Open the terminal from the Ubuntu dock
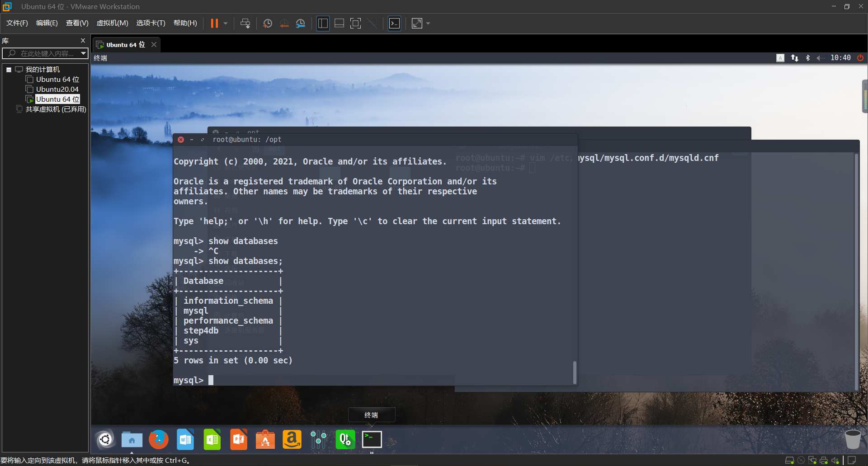 372,439
